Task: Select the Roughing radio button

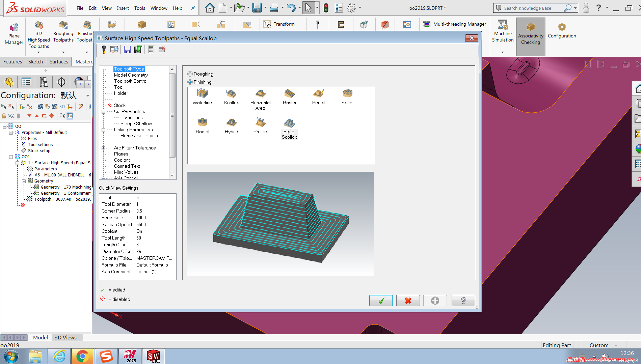Action: (190, 74)
